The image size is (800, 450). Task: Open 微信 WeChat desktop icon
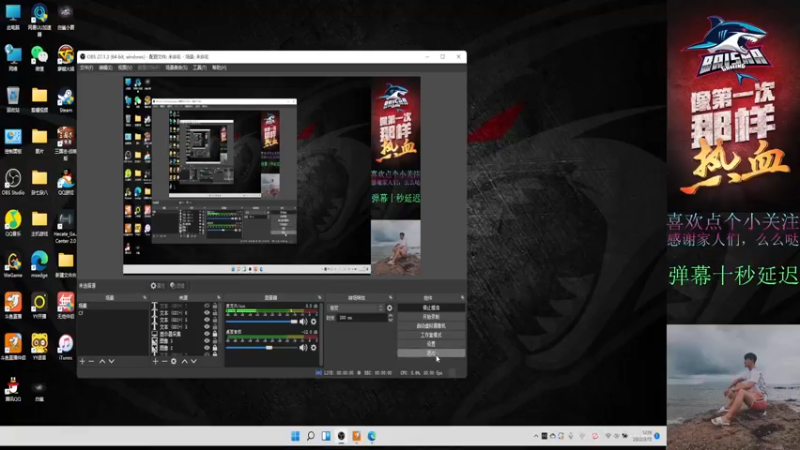tap(39, 58)
